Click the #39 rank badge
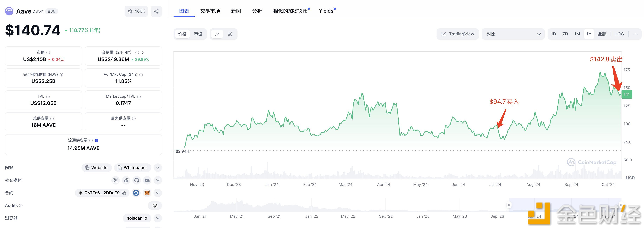Image resolution: width=644 pixels, height=228 pixels. click(51, 11)
